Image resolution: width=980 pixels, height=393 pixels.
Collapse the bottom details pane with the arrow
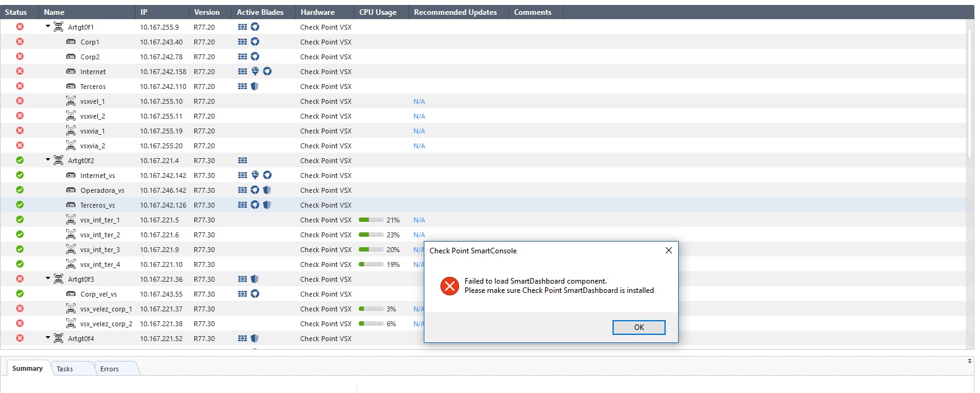point(969,361)
